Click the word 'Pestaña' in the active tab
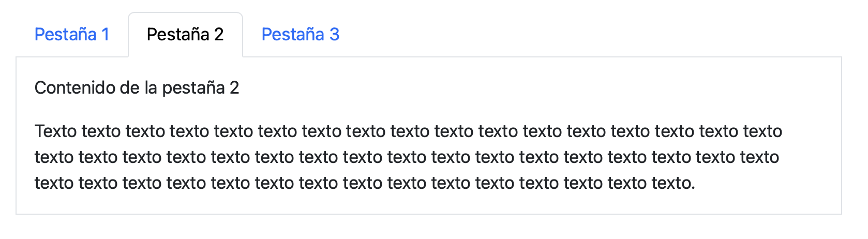Viewport: 868px width, 239px height. [x=178, y=35]
